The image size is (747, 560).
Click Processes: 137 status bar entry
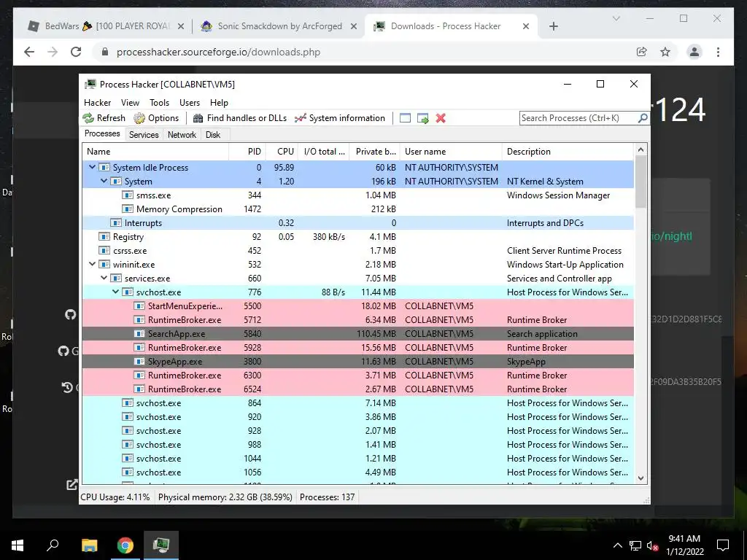click(x=328, y=497)
